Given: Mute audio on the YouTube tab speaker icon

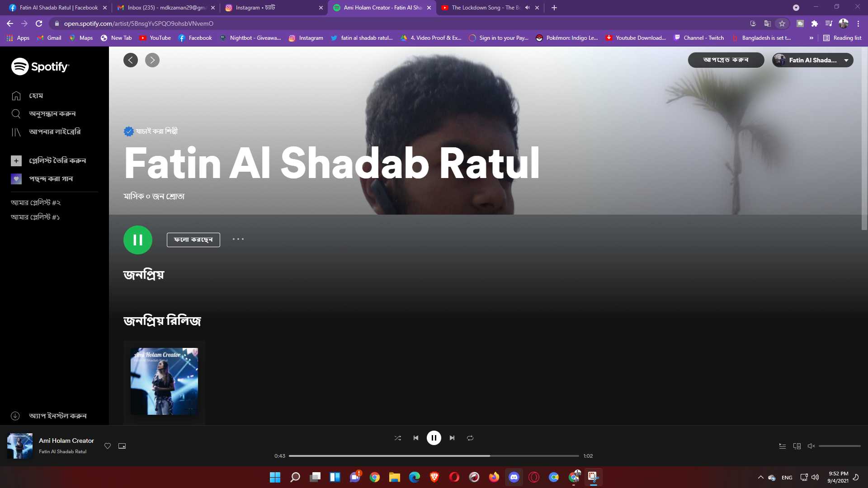Looking at the screenshot, I should [x=527, y=8].
